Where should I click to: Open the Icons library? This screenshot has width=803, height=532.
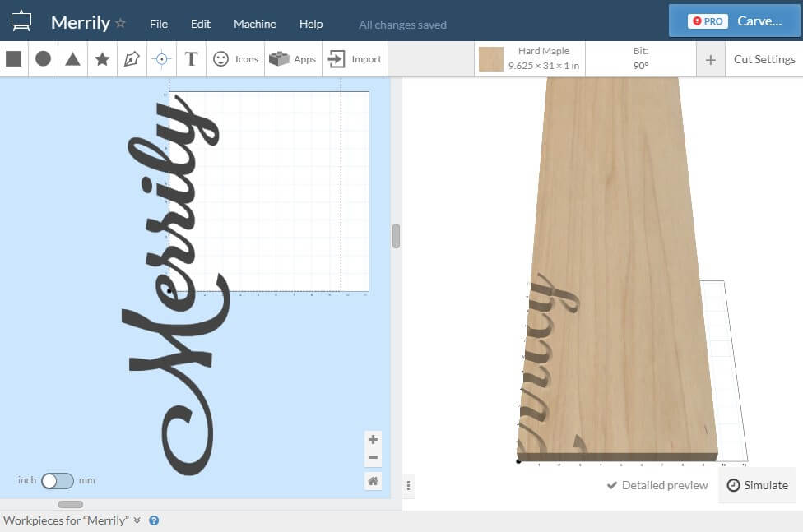(235, 59)
